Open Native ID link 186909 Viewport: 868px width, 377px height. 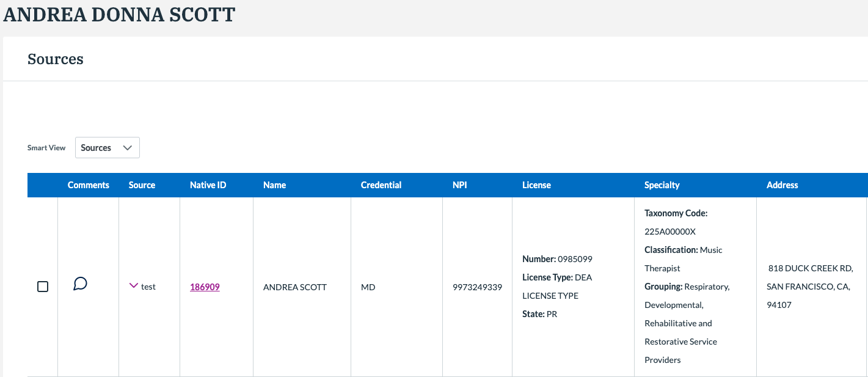[205, 287]
